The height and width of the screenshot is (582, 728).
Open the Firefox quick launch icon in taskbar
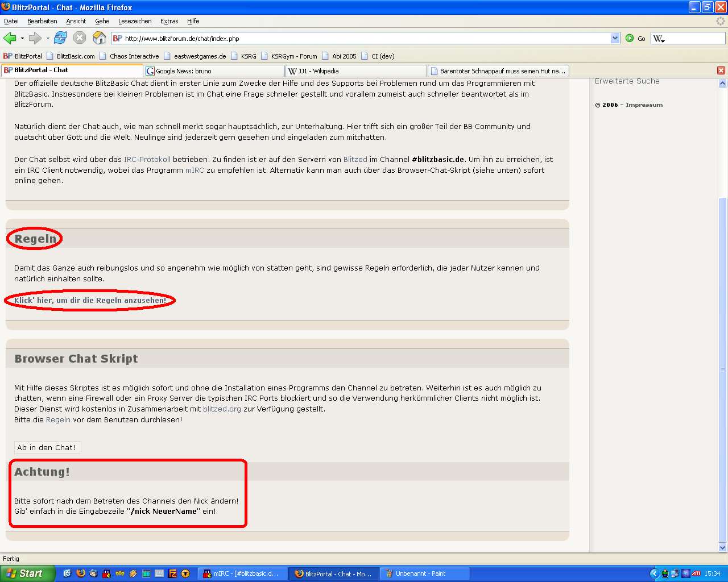(x=80, y=573)
